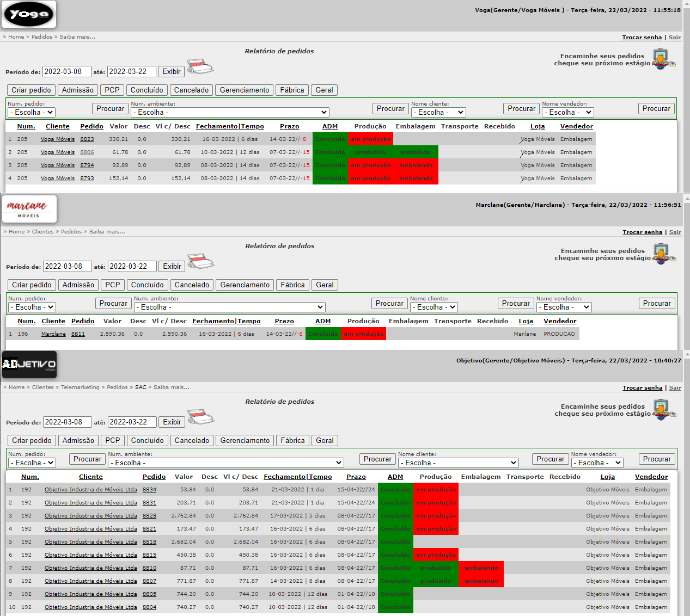Click Trocar senha in the Marclane panel
This screenshot has width=690, height=616.
coord(643,232)
